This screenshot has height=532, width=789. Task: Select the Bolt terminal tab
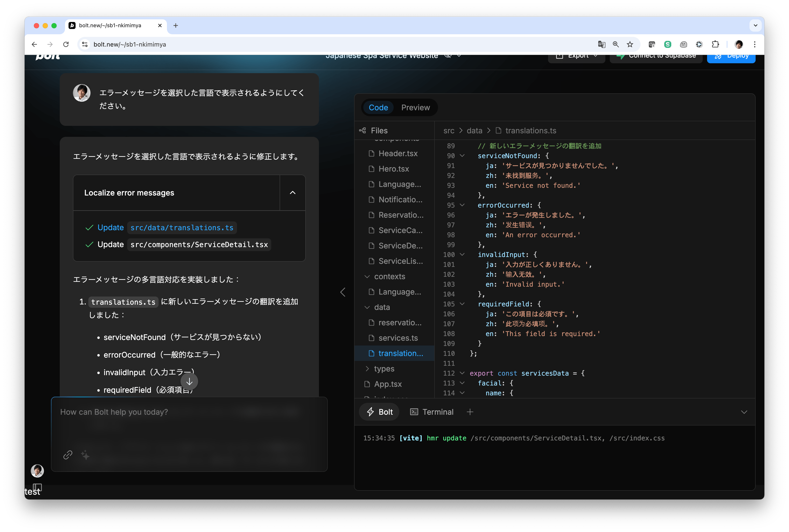pos(380,412)
